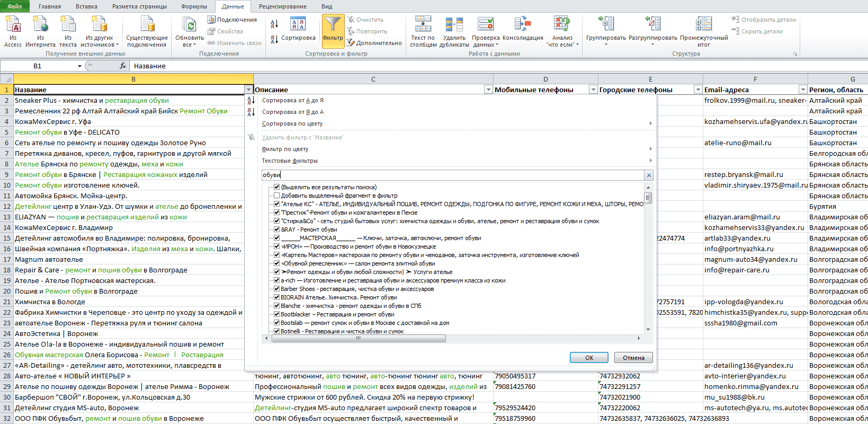The image size is (868, 424).
Task: Open the Email-адреса column filter dropdown
Action: 803,90
